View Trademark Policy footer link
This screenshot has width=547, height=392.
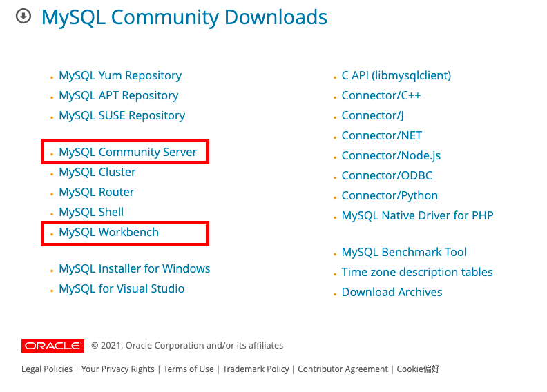pos(256,369)
